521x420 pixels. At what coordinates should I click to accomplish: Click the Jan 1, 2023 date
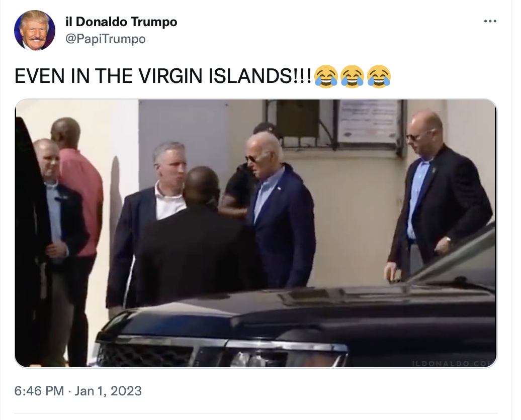[x=108, y=391]
